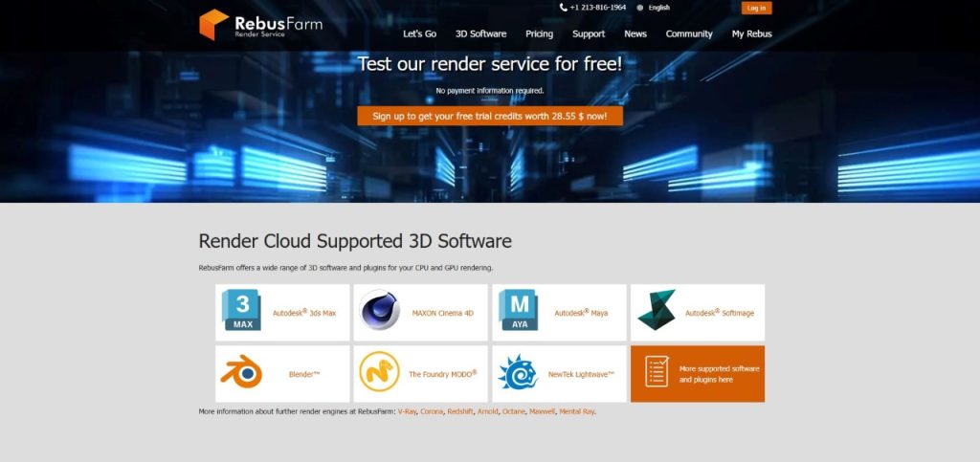This screenshot has width=980, height=462.
Task: Click 'No payment information required.' text
Action: (x=490, y=91)
